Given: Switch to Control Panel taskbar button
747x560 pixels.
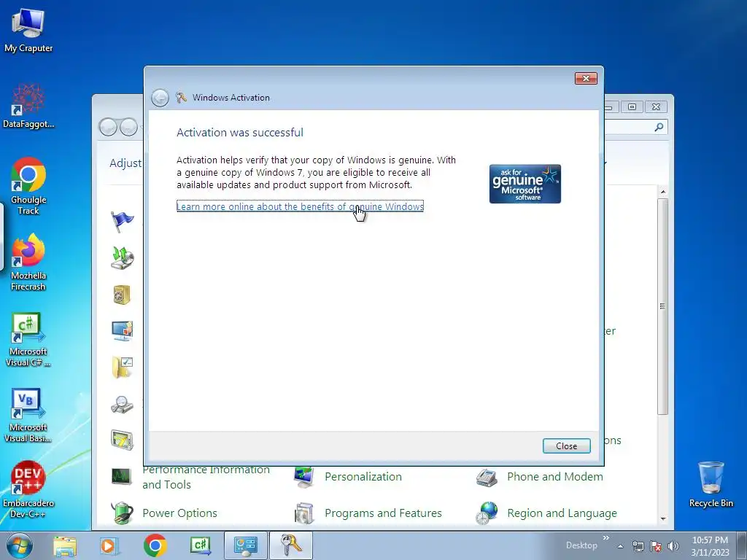Looking at the screenshot, I should point(245,545).
